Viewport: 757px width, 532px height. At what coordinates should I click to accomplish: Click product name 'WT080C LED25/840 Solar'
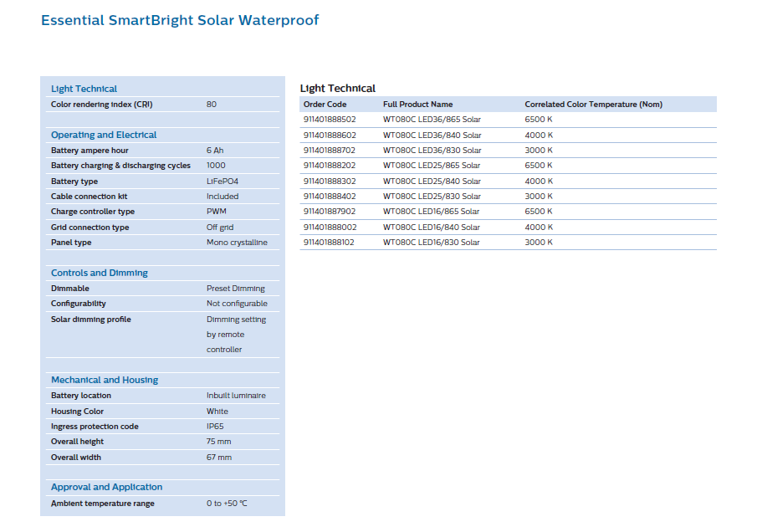(x=432, y=181)
